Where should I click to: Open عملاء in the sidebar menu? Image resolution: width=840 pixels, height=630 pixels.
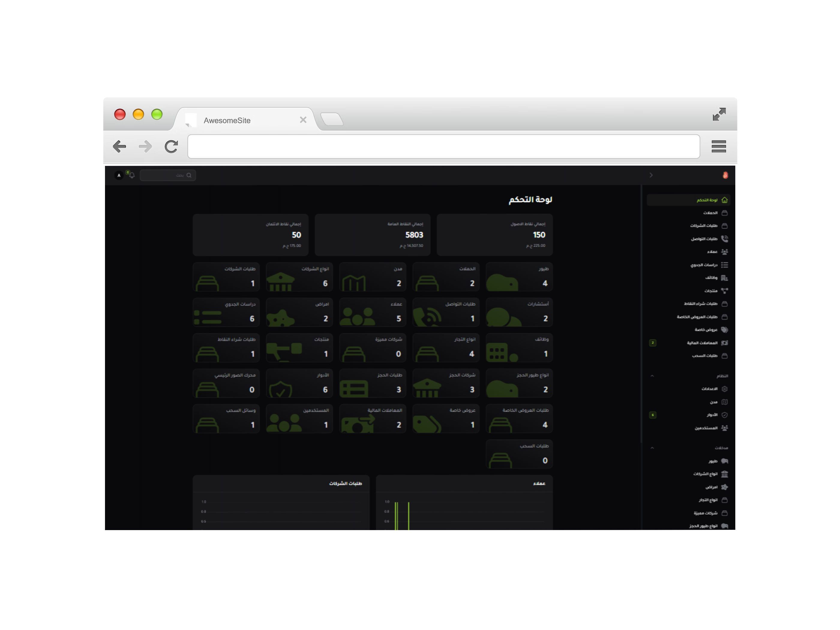pos(712,252)
